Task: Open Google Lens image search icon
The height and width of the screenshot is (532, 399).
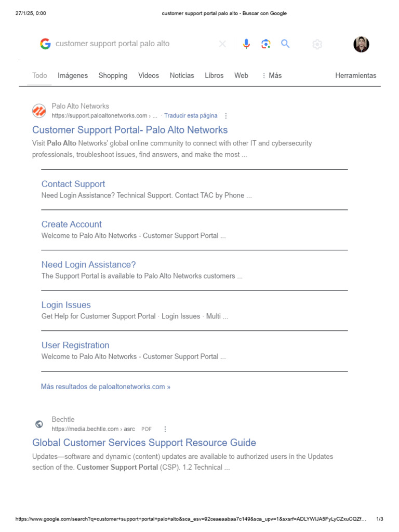Action: (266, 44)
